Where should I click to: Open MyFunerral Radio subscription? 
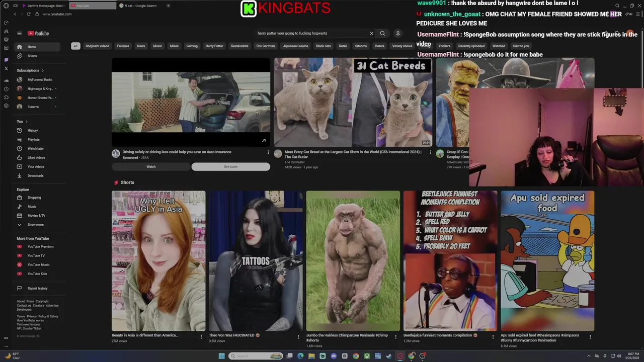point(37,79)
